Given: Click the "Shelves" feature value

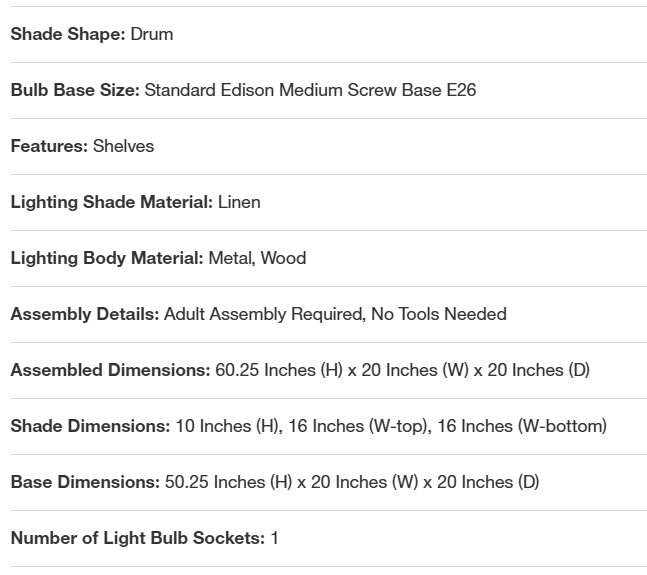Looking at the screenshot, I should 124,146.
